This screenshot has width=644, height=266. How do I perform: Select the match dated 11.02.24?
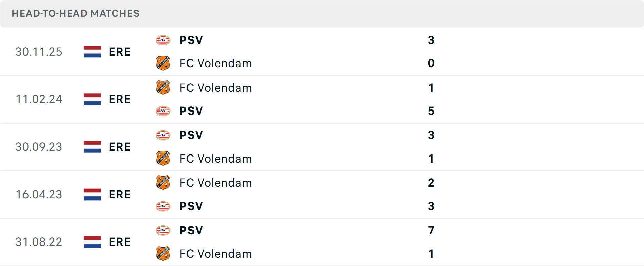pos(39,99)
